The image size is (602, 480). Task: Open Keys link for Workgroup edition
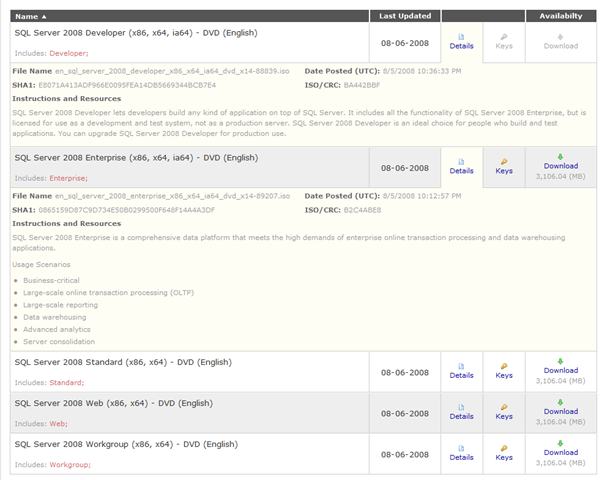(504, 457)
